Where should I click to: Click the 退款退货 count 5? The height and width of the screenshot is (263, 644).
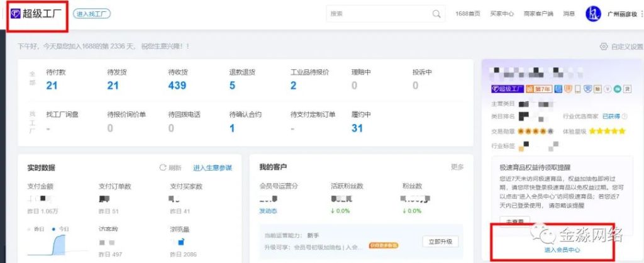click(x=233, y=86)
